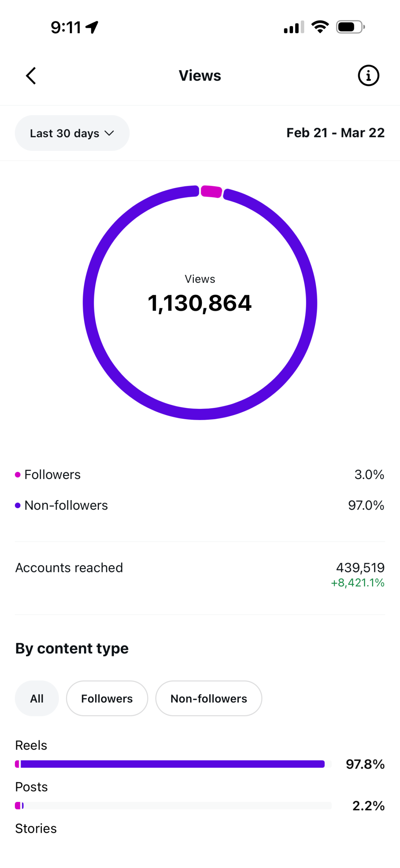Viewport: 400px width, 868px height.
Task: Tap the Feb 21 - Mar 22 date range
Action: click(x=335, y=133)
